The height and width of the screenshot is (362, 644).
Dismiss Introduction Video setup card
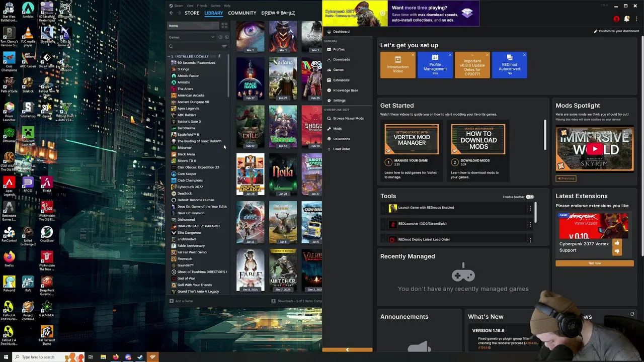coord(413,55)
